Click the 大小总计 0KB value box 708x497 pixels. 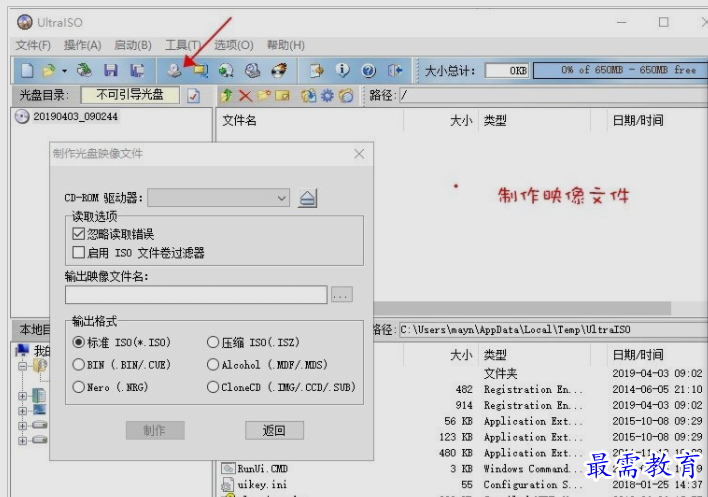507,70
